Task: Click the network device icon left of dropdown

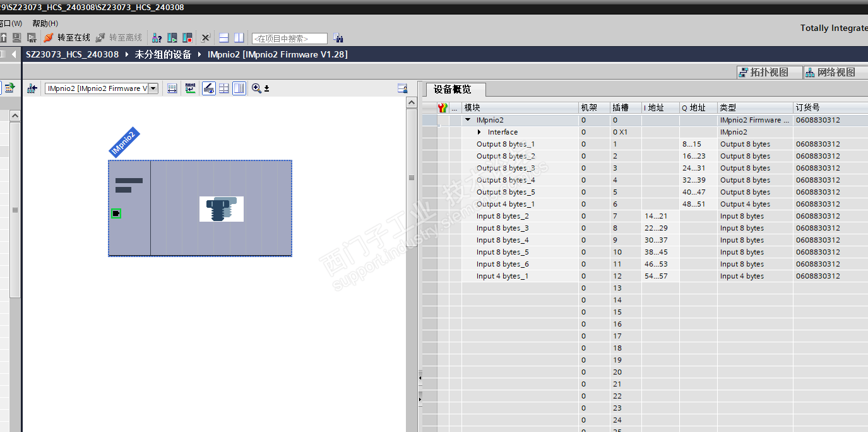Action: click(x=32, y=88)
